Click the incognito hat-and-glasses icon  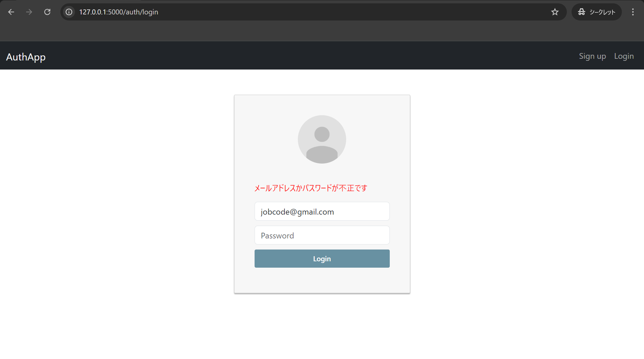pyautogui.click(x=582, y=12)
